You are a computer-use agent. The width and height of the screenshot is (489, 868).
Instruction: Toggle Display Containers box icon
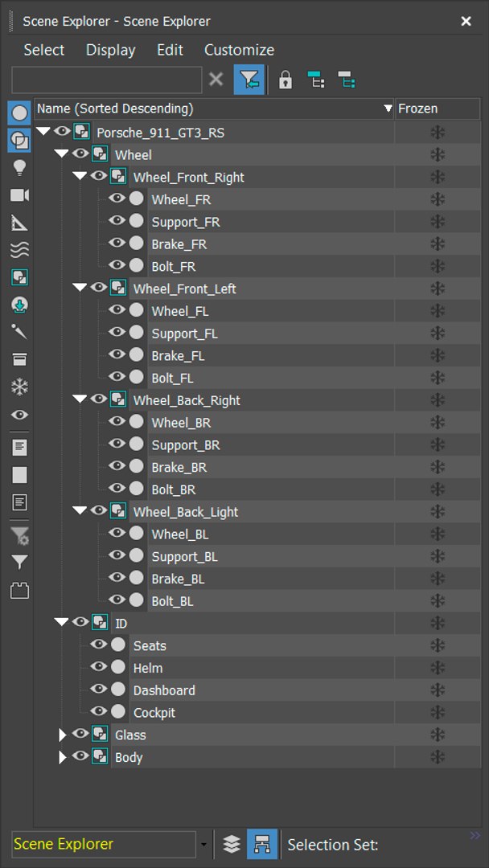click(x=19, y=360)
